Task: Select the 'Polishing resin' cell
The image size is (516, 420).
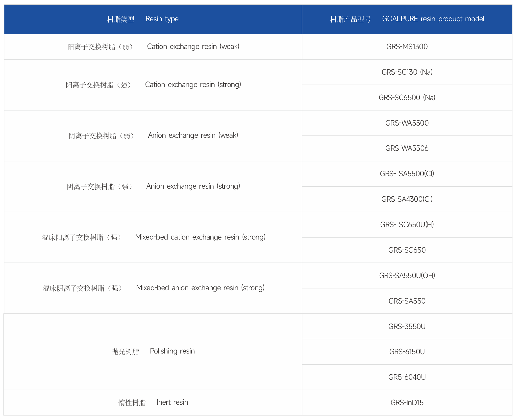Action: [153, 352]
